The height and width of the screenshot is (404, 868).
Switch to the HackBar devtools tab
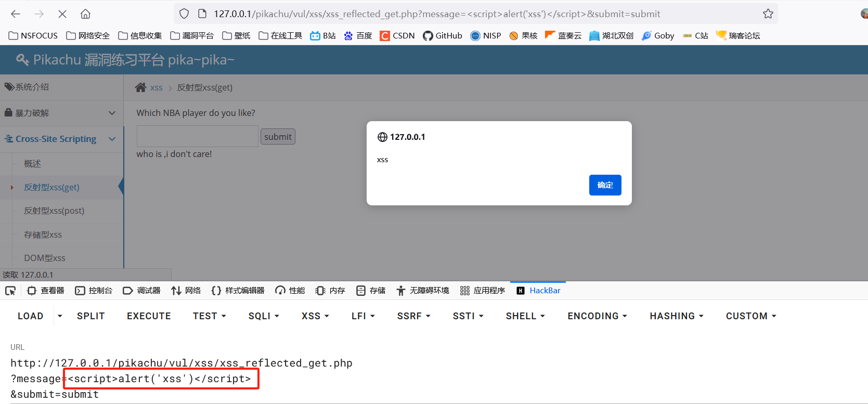tap(538, 291)
